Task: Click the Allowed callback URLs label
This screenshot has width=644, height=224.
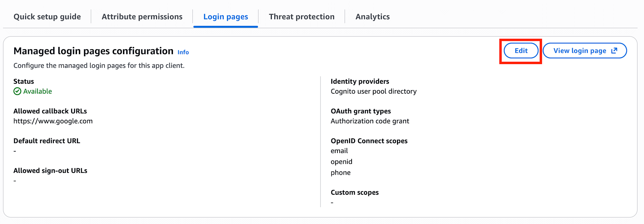Action: pos(50,111)
